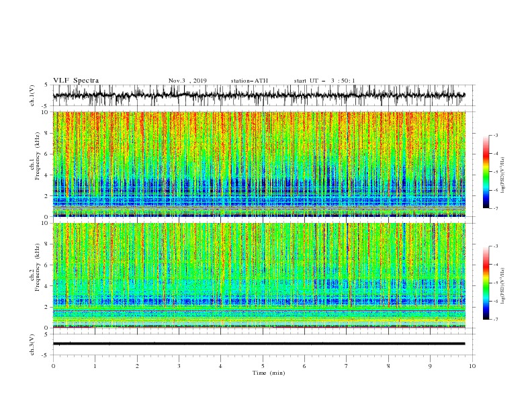Image resolution: width=532 pixels, height=411 pixels.
Task: Click the 'ch.2 Frequency (kHz)' axis label
Action: pos(35,267)
